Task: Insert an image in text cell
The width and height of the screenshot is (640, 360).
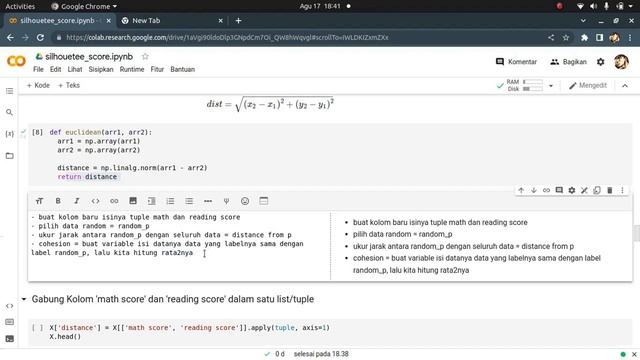Action: [133, 201]
